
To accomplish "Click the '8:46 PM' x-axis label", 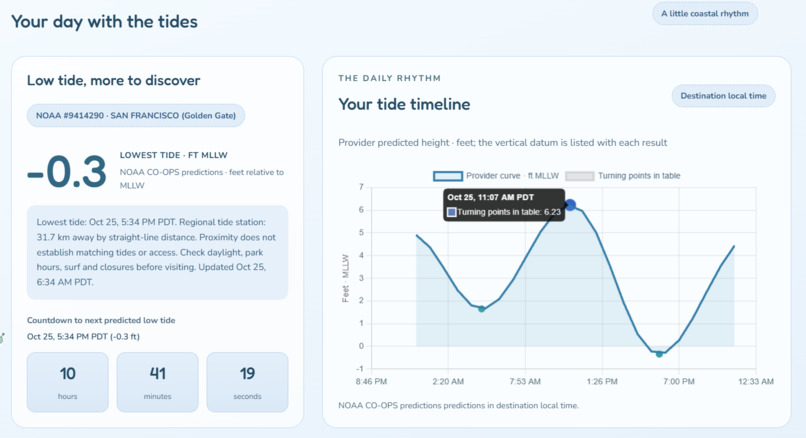I will tap(371, 382).
